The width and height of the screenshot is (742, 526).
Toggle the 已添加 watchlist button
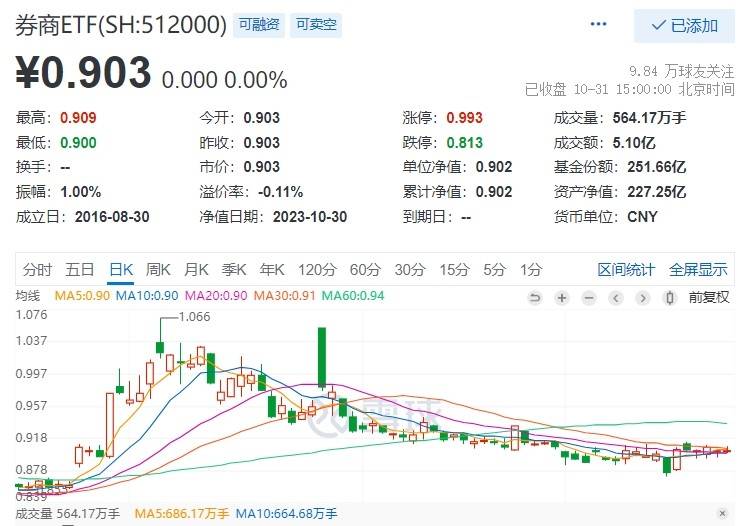click(x=685, y=25)
